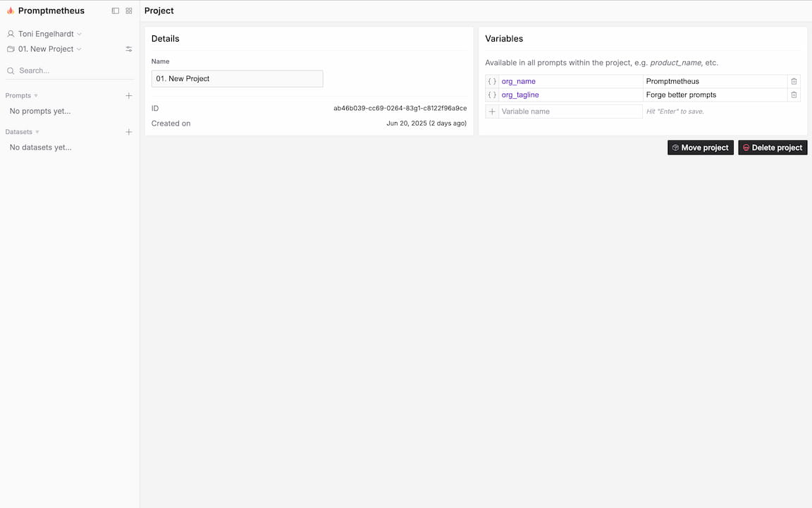Click the Variables panel heading
Viewport: 812px width, 508px height.
click(504, 39)
